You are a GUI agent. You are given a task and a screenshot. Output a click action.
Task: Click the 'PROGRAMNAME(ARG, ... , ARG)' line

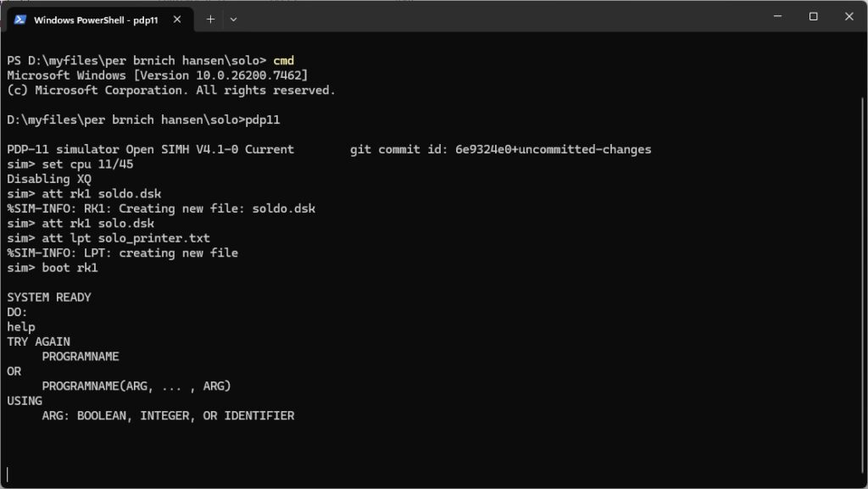(x=136, y=386)
